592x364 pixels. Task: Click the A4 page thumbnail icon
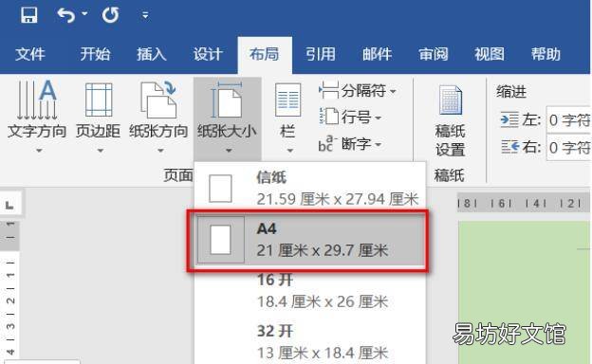[220, 240]
